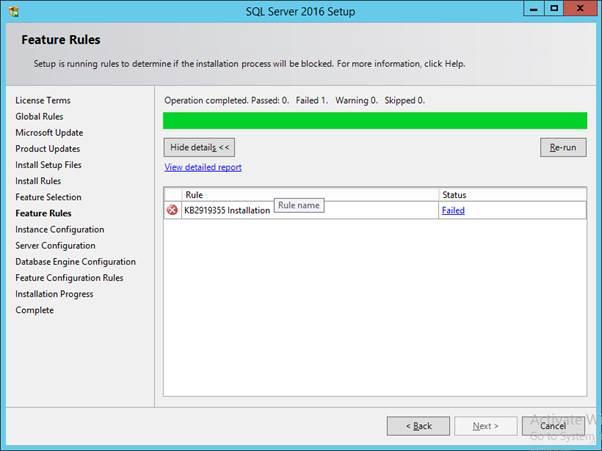Click the SQL Server Setup title bar icon
Viewport: 602px width, 451px height.
[13, 11]
